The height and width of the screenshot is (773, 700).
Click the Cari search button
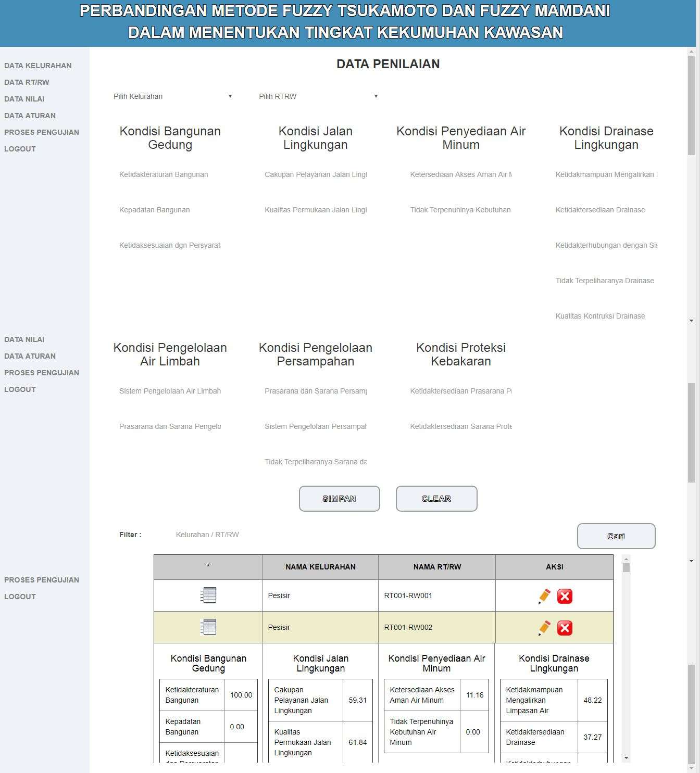tap(616, 536)
